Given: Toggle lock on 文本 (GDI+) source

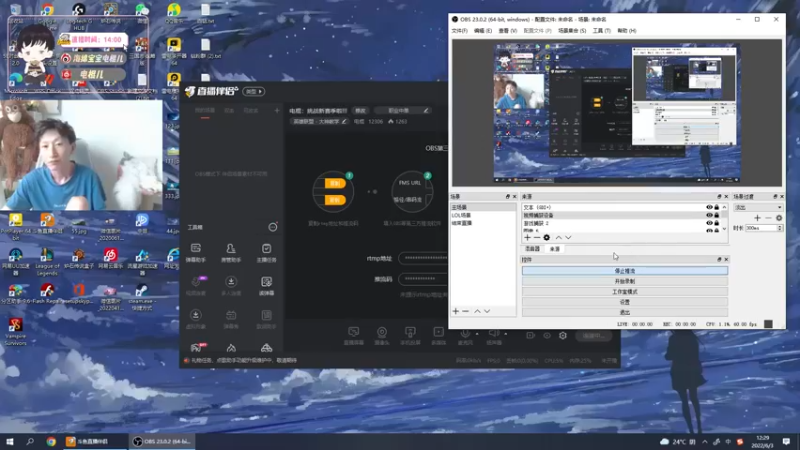Looking at the screenshot, I should pos(716,207).
